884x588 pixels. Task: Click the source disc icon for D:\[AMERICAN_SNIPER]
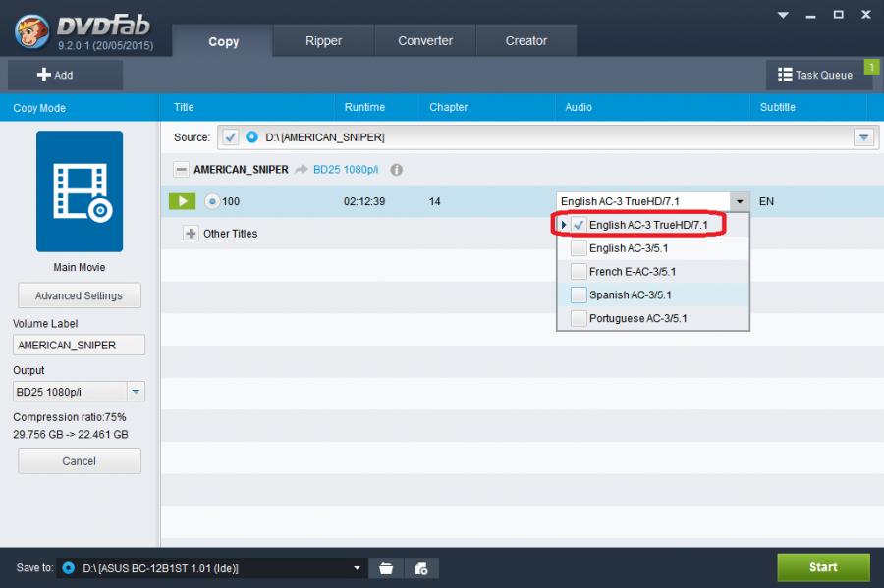[252, 136]
